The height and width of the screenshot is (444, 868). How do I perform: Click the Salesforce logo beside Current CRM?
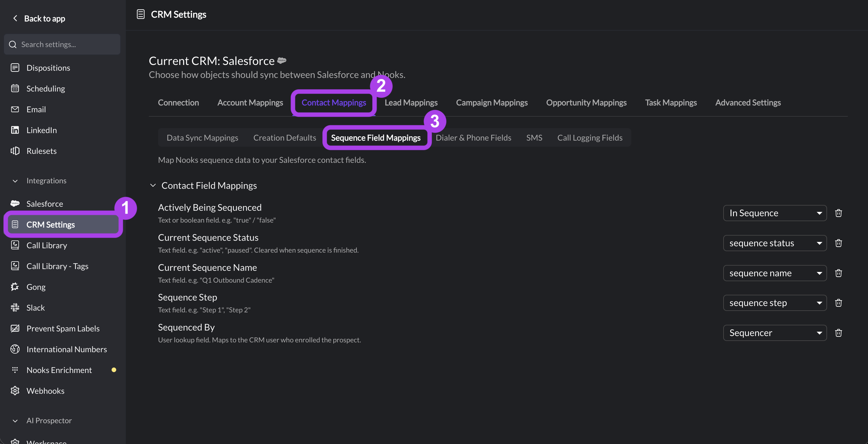[282, 60]
